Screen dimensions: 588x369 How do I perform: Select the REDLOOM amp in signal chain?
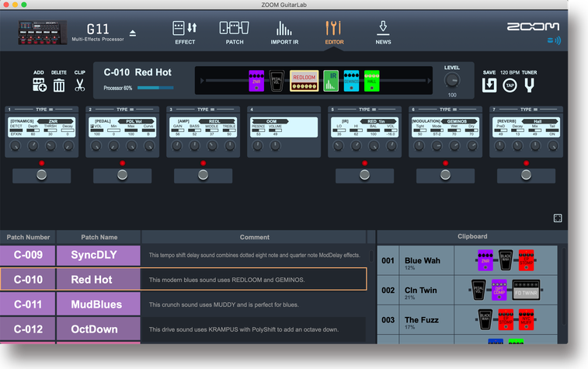click(304, 81)
